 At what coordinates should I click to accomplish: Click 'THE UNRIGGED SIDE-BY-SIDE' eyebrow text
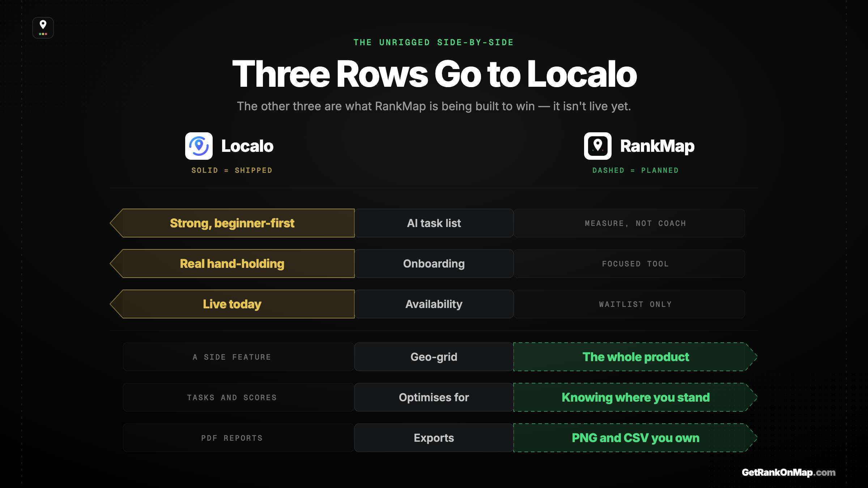coord(434,42)
